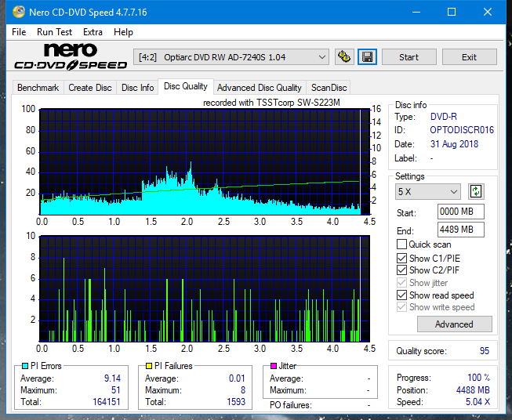Viewport: 512px width, 420px height.
Task: Open the File menu
Action: pyautogui.click(x=19, y=32)
